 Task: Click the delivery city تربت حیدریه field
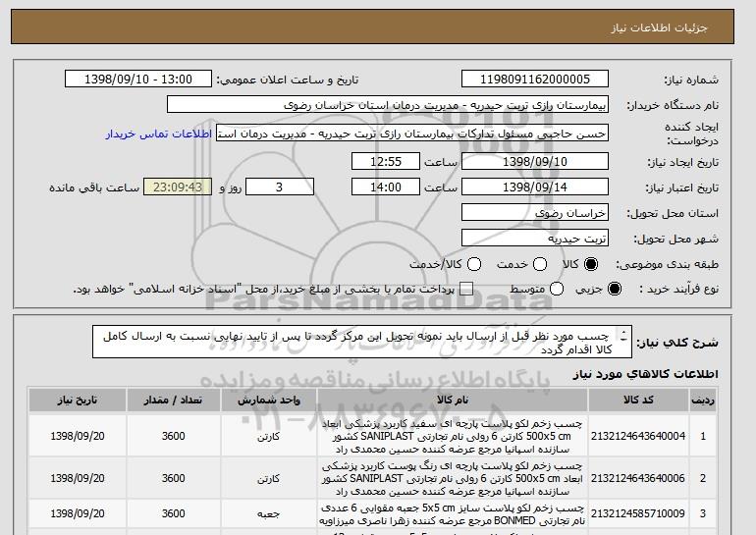535,239
